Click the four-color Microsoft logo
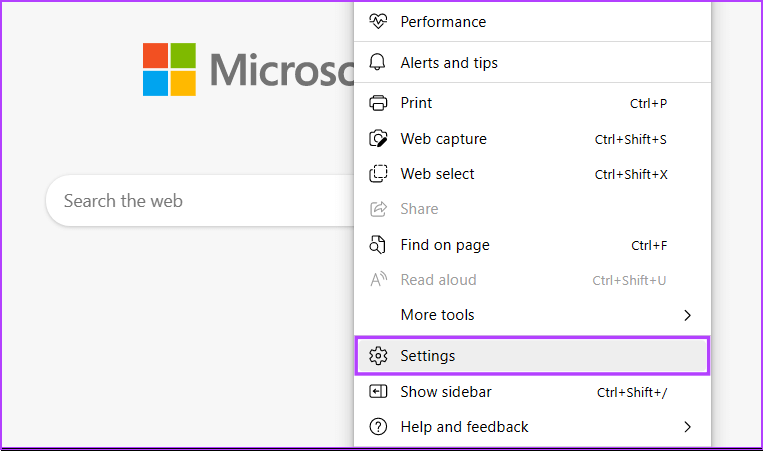 pos(169,69)
